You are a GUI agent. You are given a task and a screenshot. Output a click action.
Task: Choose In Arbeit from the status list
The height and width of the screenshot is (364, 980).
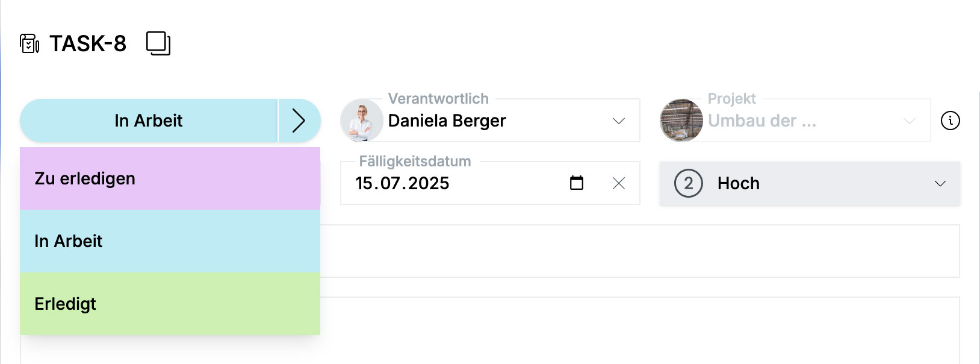pyautogui.click(x=170, y=241)
